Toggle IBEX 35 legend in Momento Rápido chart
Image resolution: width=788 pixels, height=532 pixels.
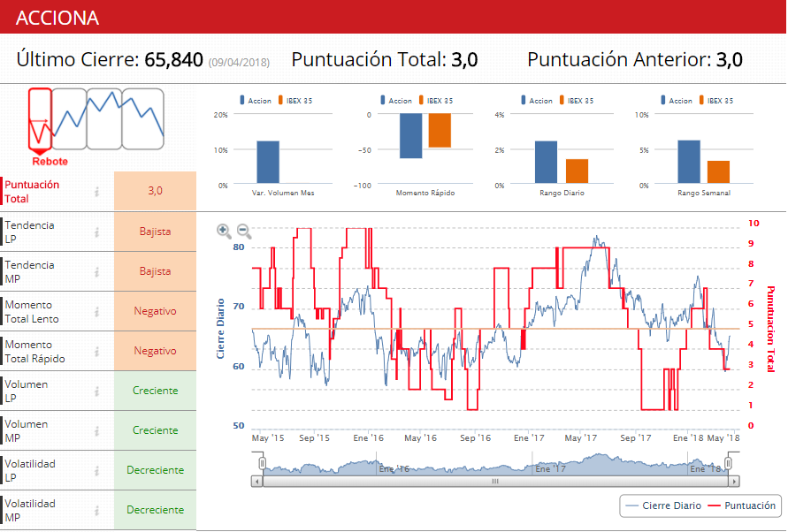tap(436, 101)
